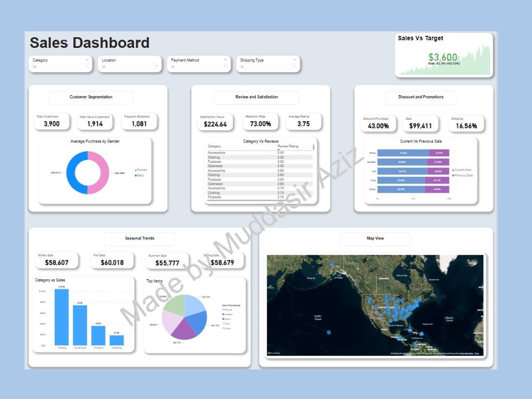Screen dimensions: 532x399
Task: Click the Total Customers 3,900 card
Action: click(x=52, y=121)
